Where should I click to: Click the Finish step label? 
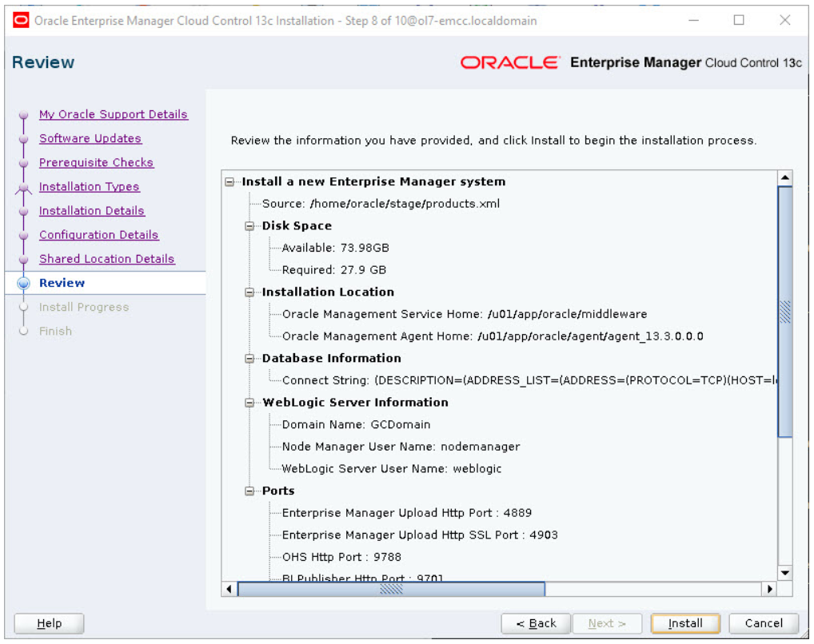pos(55,331)
